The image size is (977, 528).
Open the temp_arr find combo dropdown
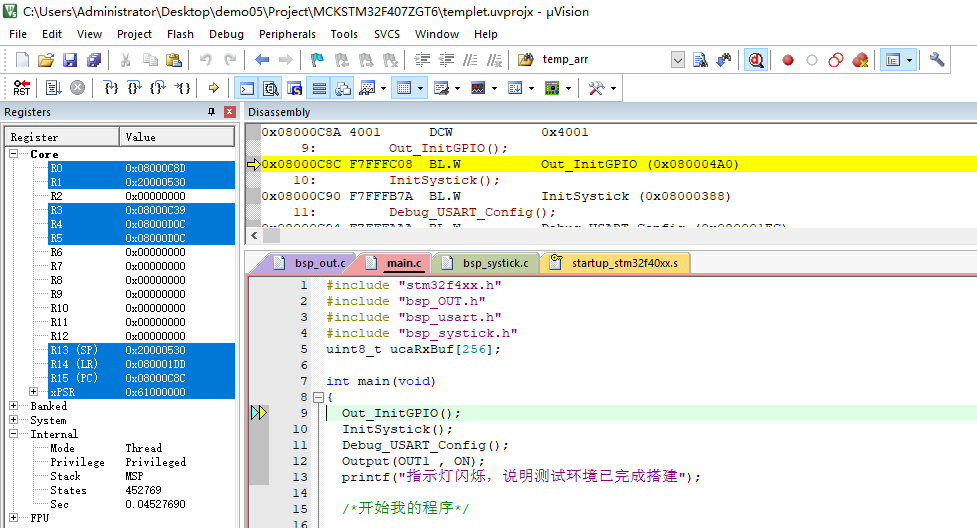[x=677, y=60]
